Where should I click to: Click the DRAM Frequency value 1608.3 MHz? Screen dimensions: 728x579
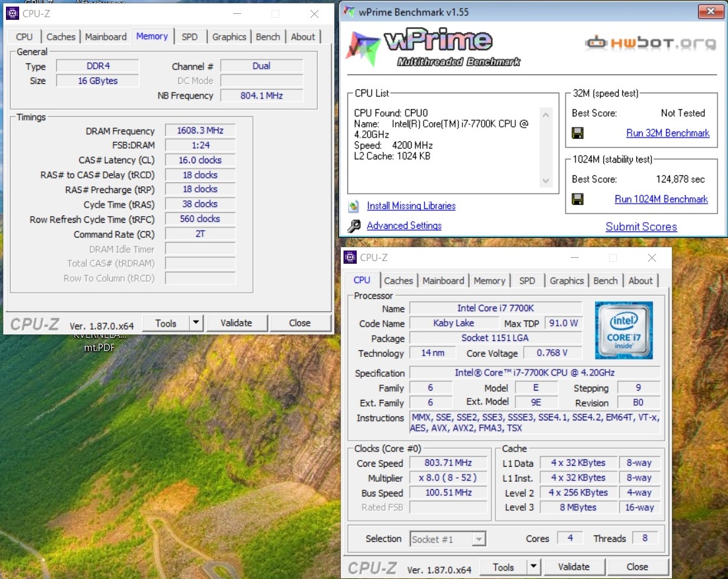tap(200, 131)
